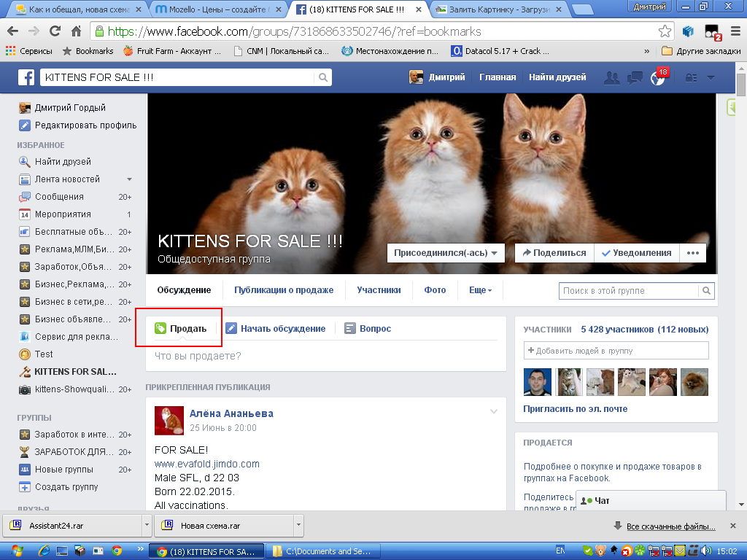Switch to the Залить Картинку tab
This screenshot has height=560, width=747.
499,9
